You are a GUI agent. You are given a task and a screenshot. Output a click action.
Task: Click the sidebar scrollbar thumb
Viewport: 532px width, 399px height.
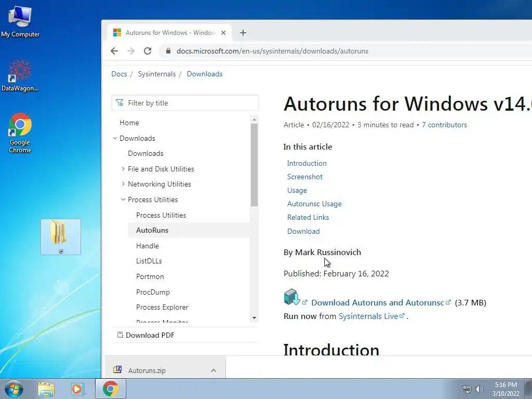(254, 165)
